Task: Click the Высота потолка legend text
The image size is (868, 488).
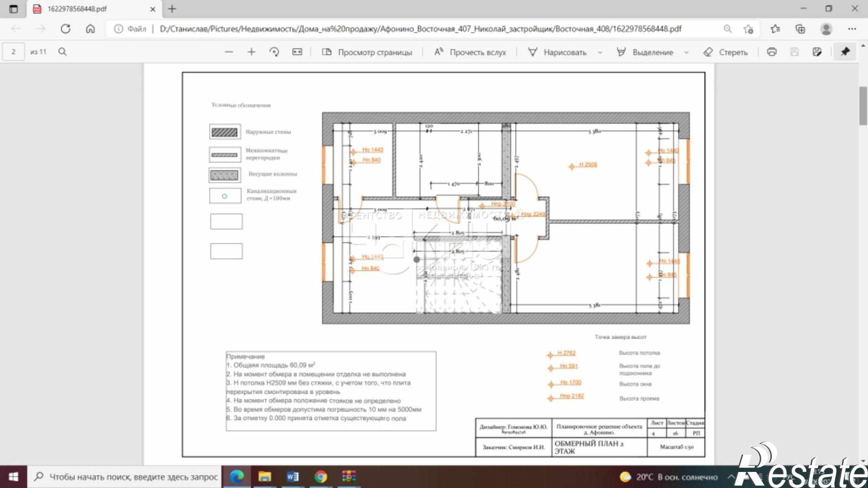Action: pos(639,353)
